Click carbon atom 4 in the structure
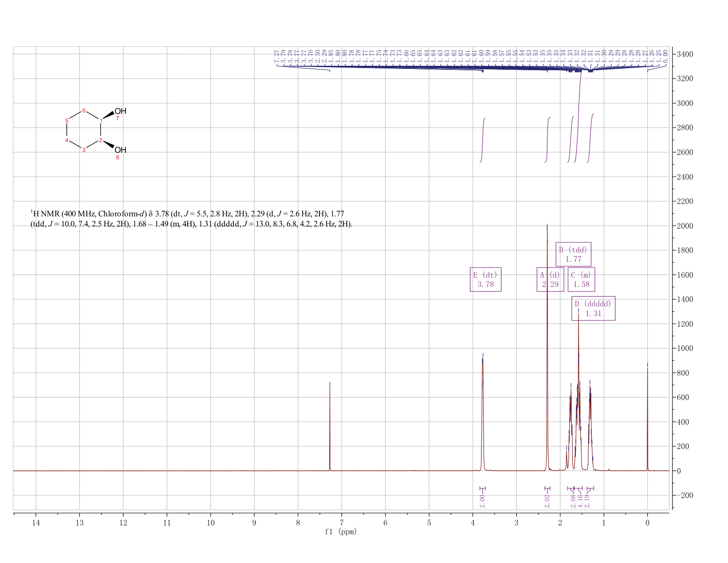Screen dimensions: 728x563 tap(67, 140)
